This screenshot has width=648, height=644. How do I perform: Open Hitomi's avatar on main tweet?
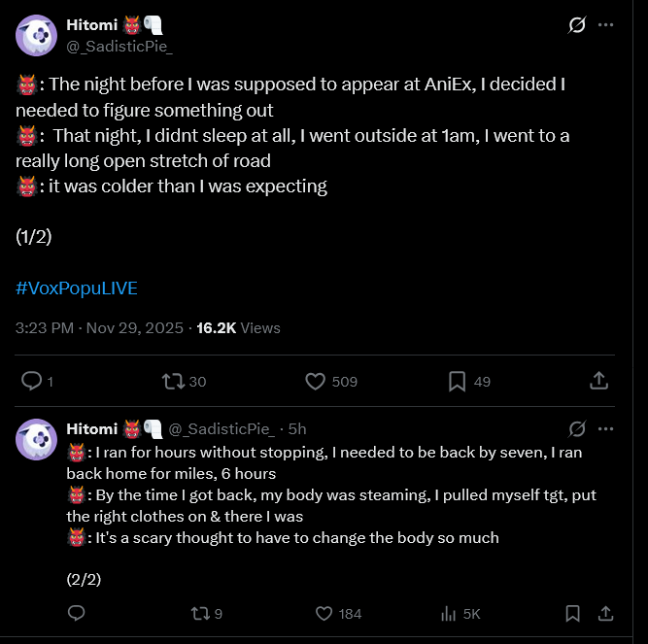36,35
